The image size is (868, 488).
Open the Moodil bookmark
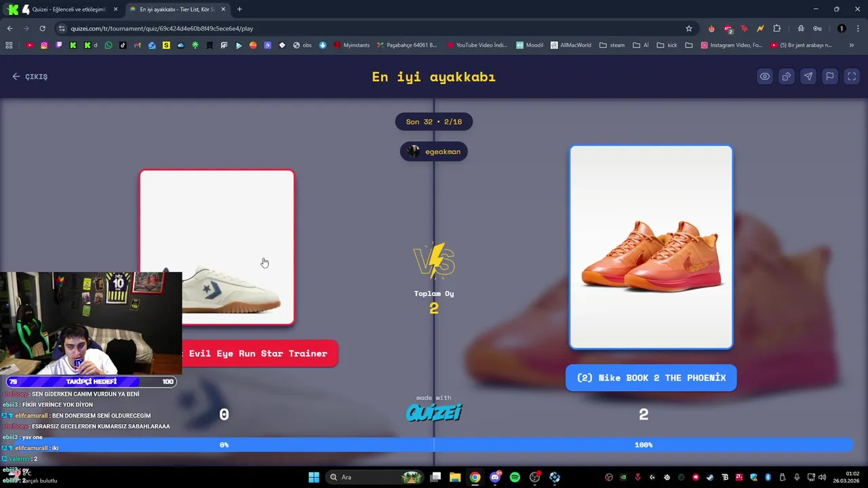coord(530,45)
